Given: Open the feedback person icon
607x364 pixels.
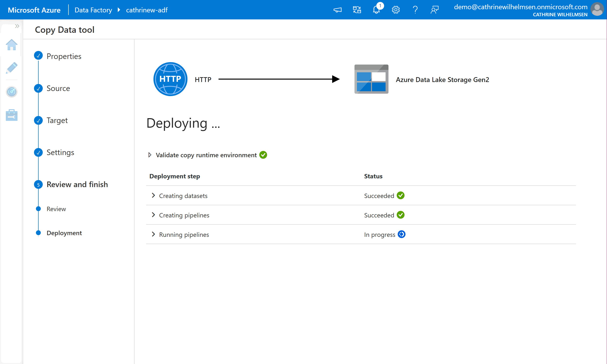Looking at the screenshot, I should coord(435,10).
